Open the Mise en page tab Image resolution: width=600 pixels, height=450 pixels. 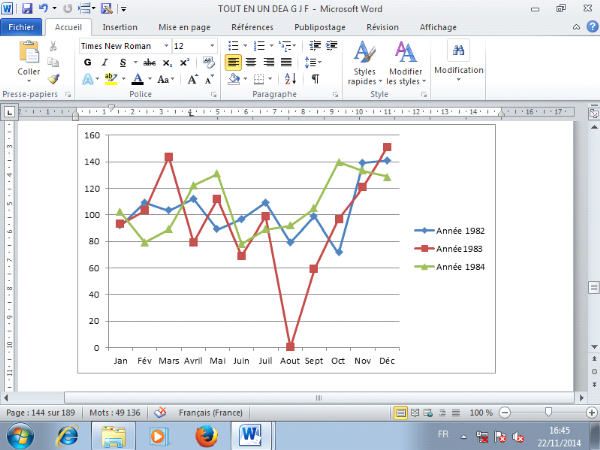(x=183, y=27)
